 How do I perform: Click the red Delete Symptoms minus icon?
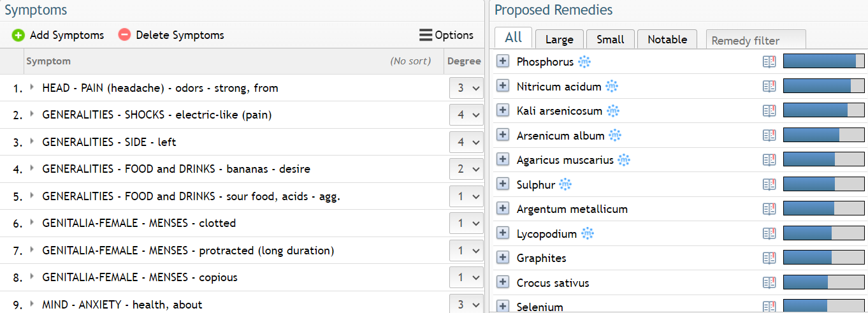[125, 36]
